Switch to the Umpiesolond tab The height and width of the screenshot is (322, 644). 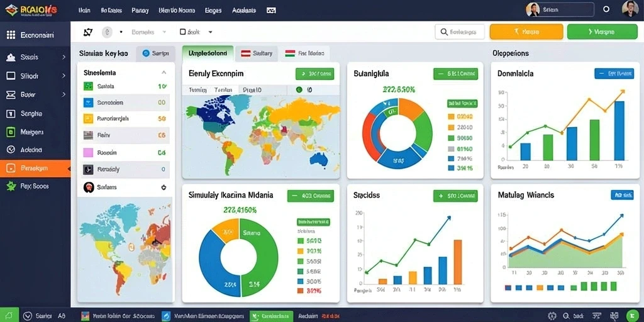coord(208,53)
